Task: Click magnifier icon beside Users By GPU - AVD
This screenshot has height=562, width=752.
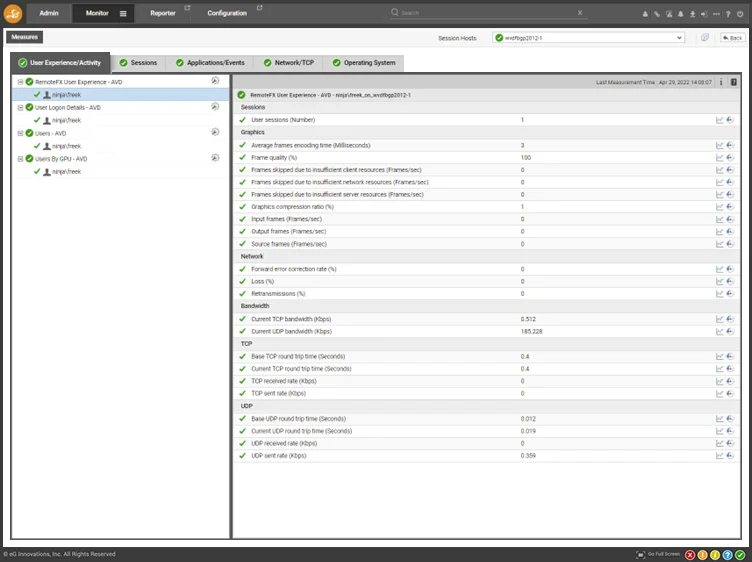Action: click(215, 158)
